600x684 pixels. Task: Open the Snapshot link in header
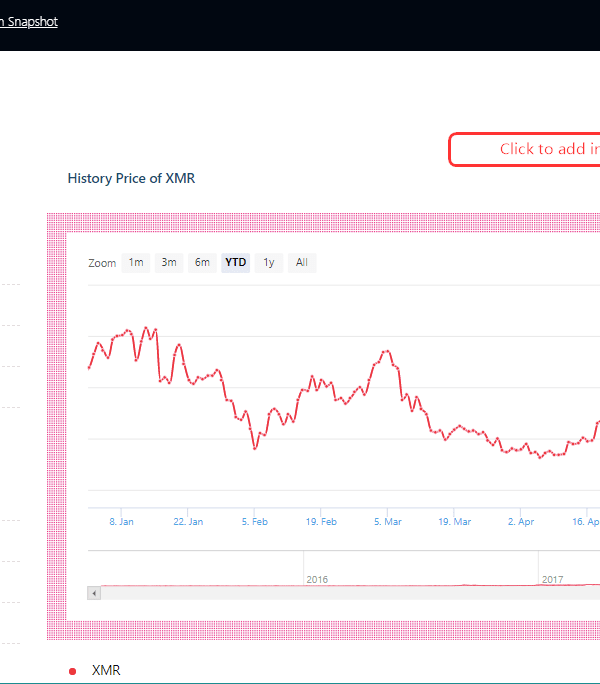(28, 21)
